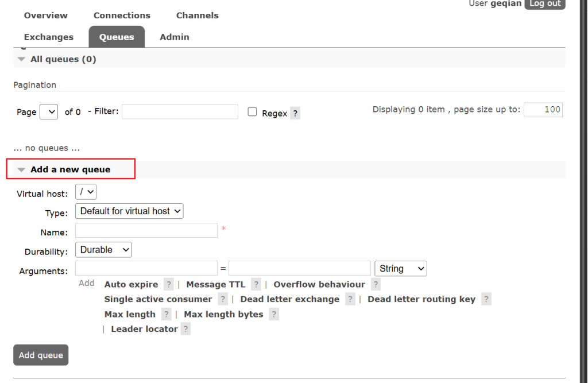Show Overflow behaviour help icon
The image size is (588, 383).
(x=376, y=285)
